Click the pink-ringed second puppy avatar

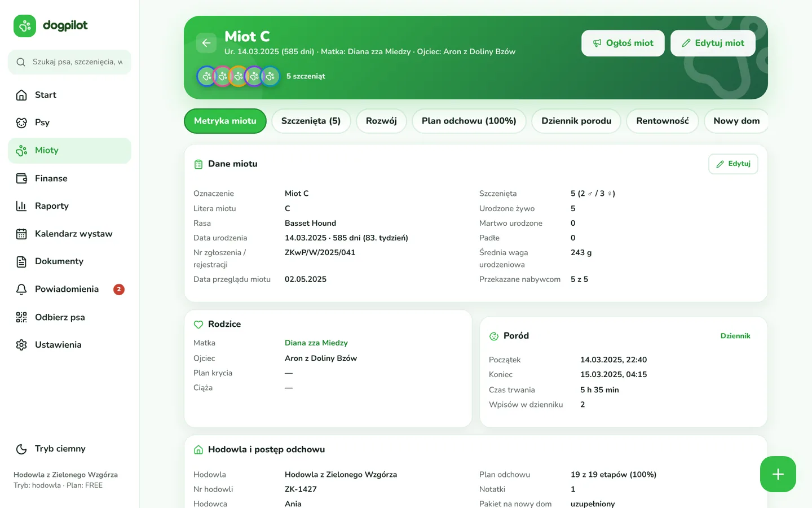(x=222, y=76)
